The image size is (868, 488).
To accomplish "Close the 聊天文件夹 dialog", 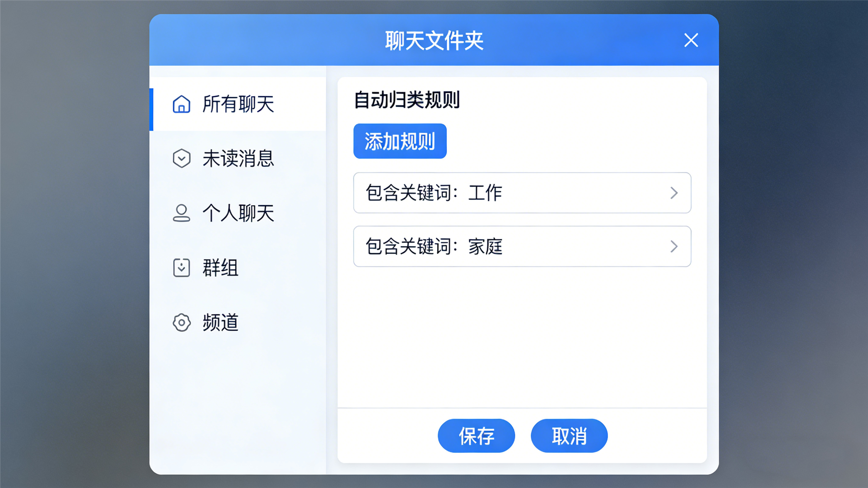I will (690, 40).
